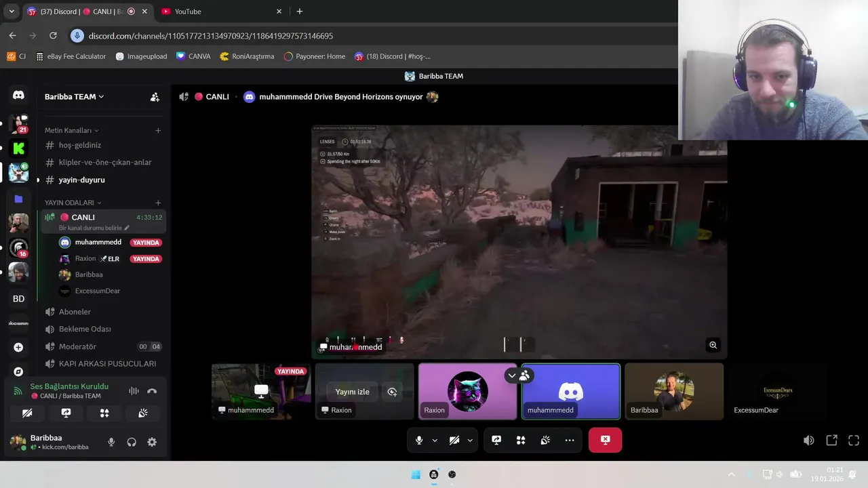Open the More options ellipsis in call controls
The height and width of the screenshot is (488, 868).
(x=570, y=441)
